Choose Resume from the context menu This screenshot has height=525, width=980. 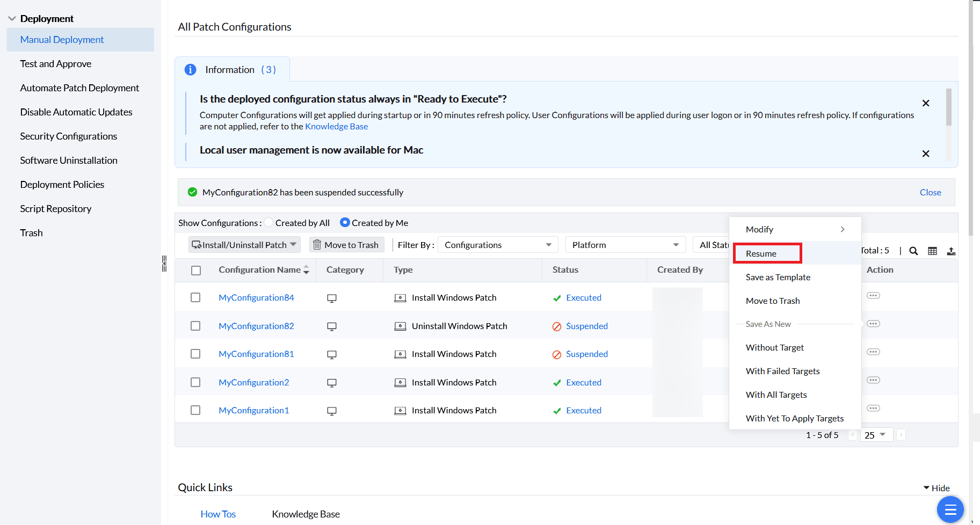761,253
